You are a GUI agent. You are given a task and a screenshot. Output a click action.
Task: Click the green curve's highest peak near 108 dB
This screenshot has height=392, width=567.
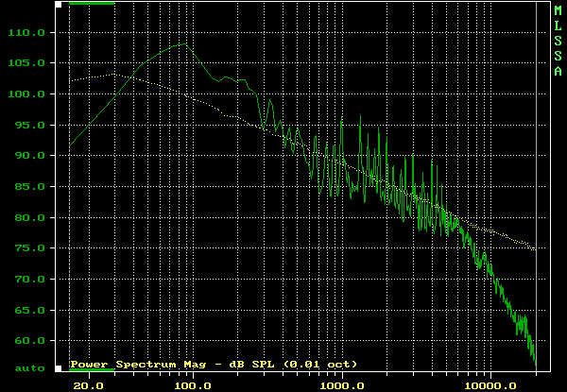coord(186,43)
